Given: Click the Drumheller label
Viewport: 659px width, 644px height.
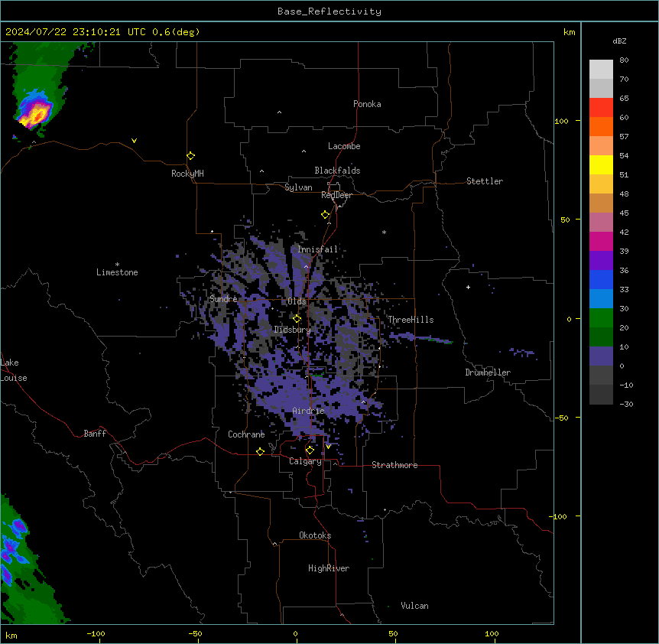Looking at the screenshot, I should pos(488,372).
